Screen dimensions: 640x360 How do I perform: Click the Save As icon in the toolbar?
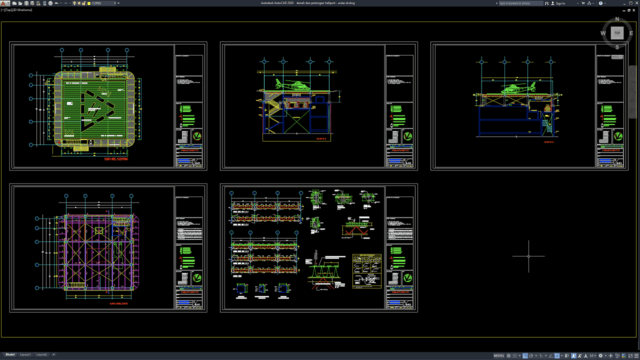pos(32,3)
